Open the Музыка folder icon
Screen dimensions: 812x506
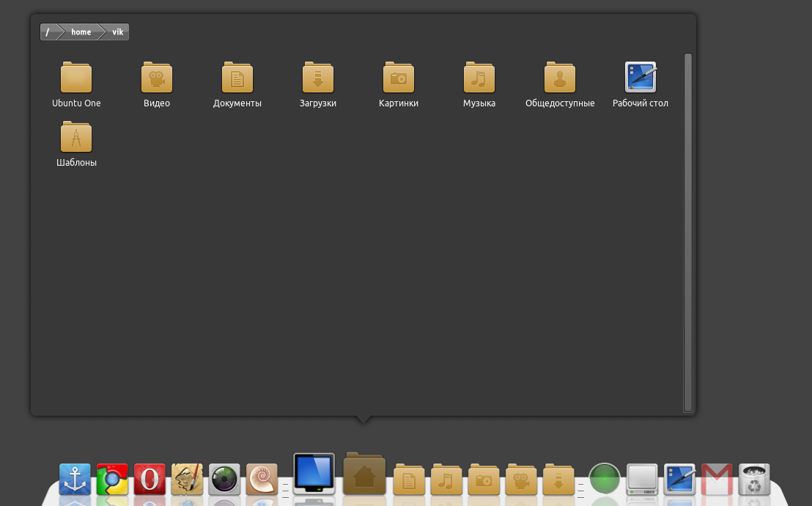pyautogui.click(x=479, y=77)
